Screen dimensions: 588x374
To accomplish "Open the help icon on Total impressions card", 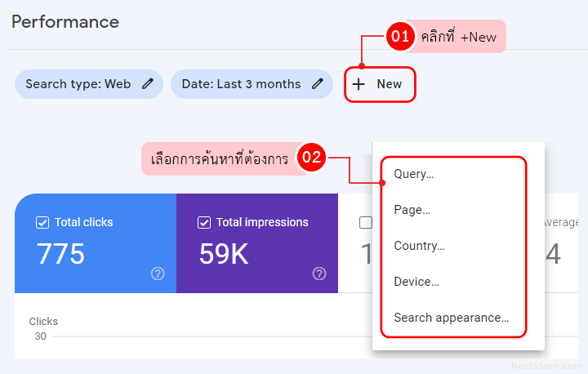I will click(319, 274).
